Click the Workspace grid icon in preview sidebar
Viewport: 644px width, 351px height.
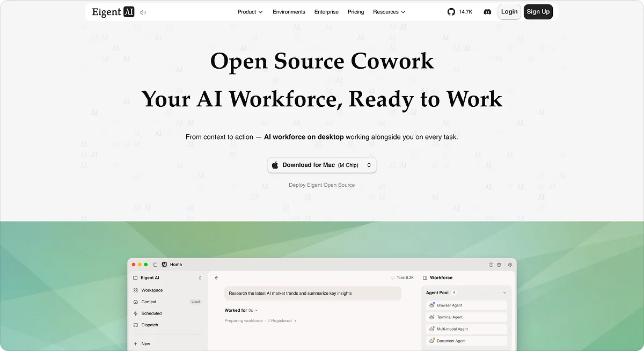click(136, 290)
